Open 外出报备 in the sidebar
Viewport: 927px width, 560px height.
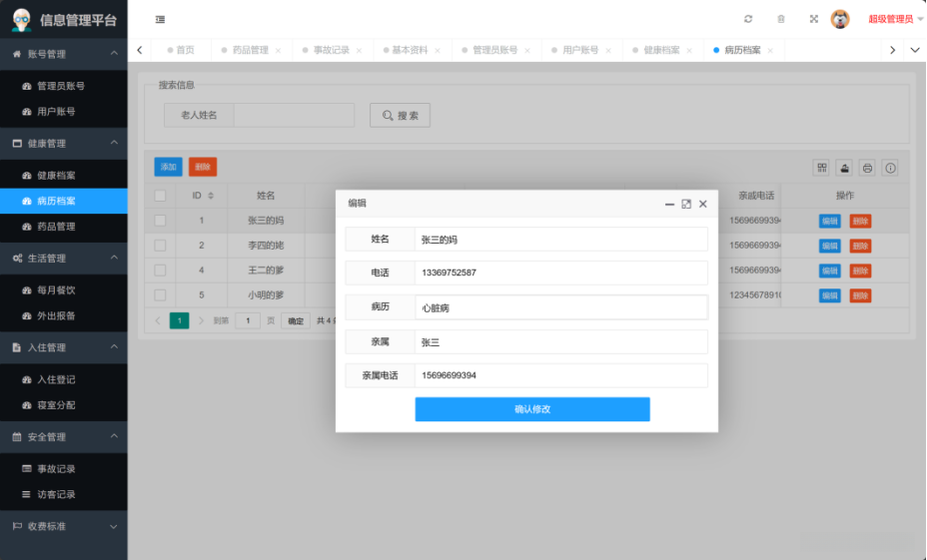(63, 315)
